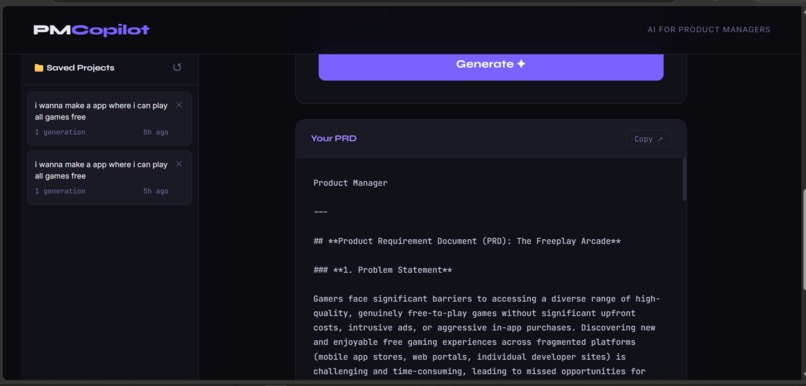Image resolution: width=806 pixels, height=386 pixels.
Task: Click the '1. Problem Statement' heading
Action: tap(383, 270)
